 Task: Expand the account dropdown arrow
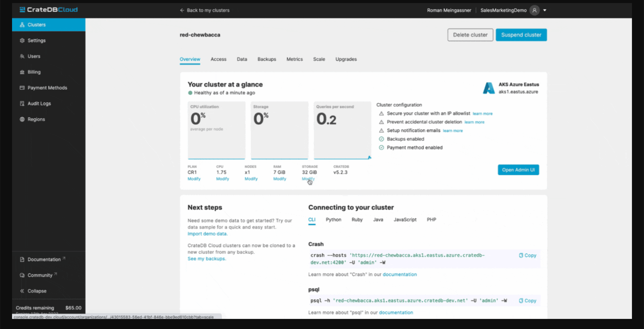(545, 10)
